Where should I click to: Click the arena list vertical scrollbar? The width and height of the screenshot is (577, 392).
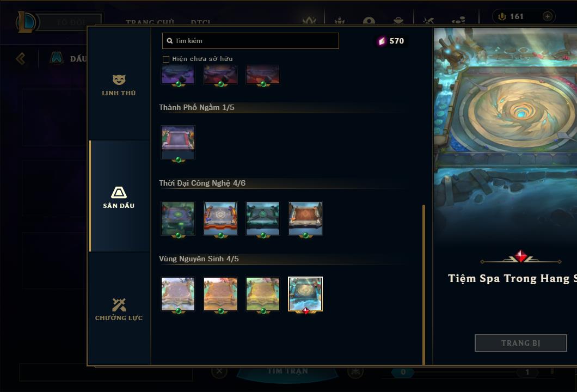[424, 284]
